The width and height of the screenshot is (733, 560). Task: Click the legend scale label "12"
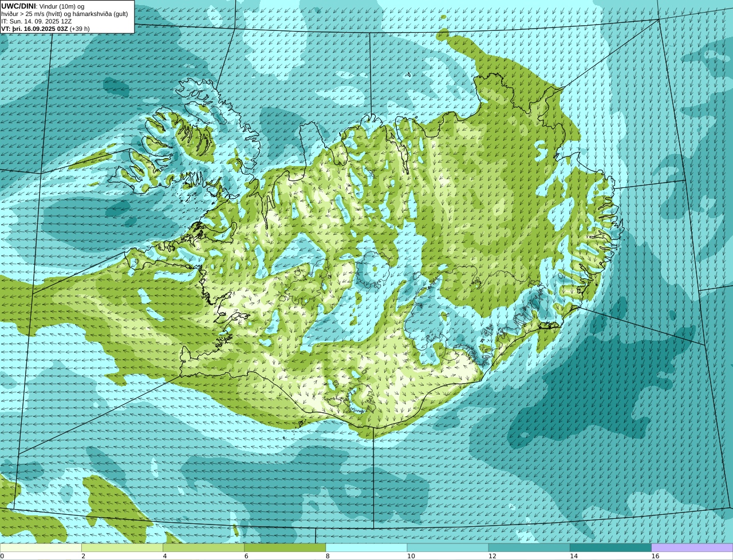[x=492, y=556]
